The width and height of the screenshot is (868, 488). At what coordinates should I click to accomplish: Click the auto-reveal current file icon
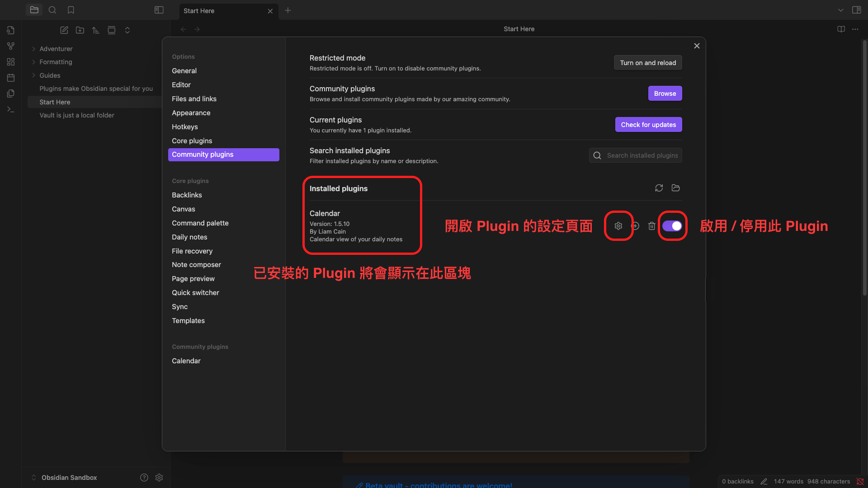pyautogui.click(x=112, y=30)
